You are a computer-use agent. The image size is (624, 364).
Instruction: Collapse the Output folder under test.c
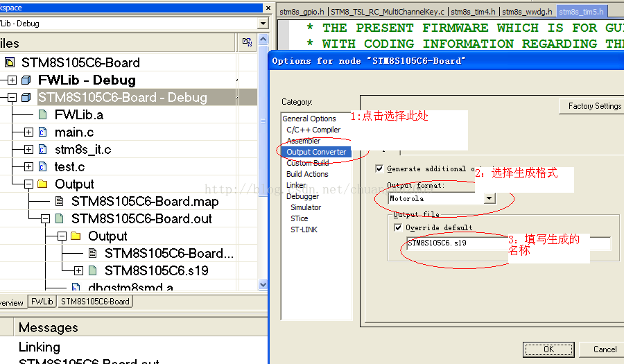click(x=28, y=184)
